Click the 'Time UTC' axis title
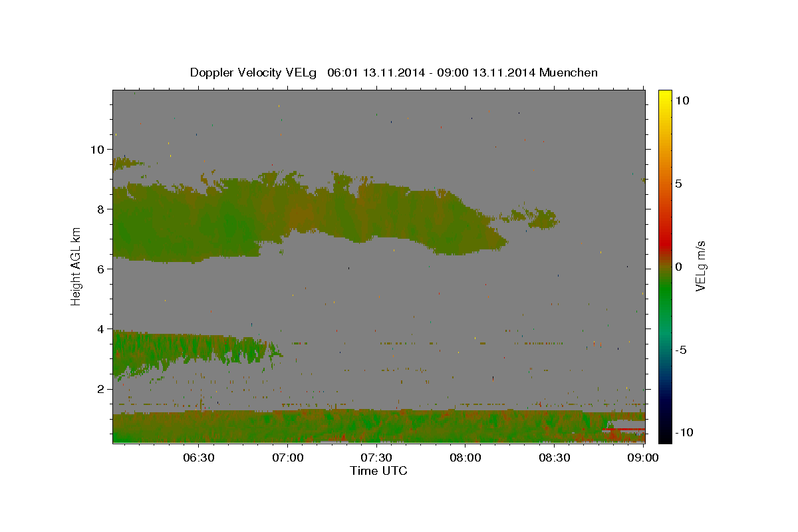Viewport: 798px width, 532px height. (x=378, y=471)
